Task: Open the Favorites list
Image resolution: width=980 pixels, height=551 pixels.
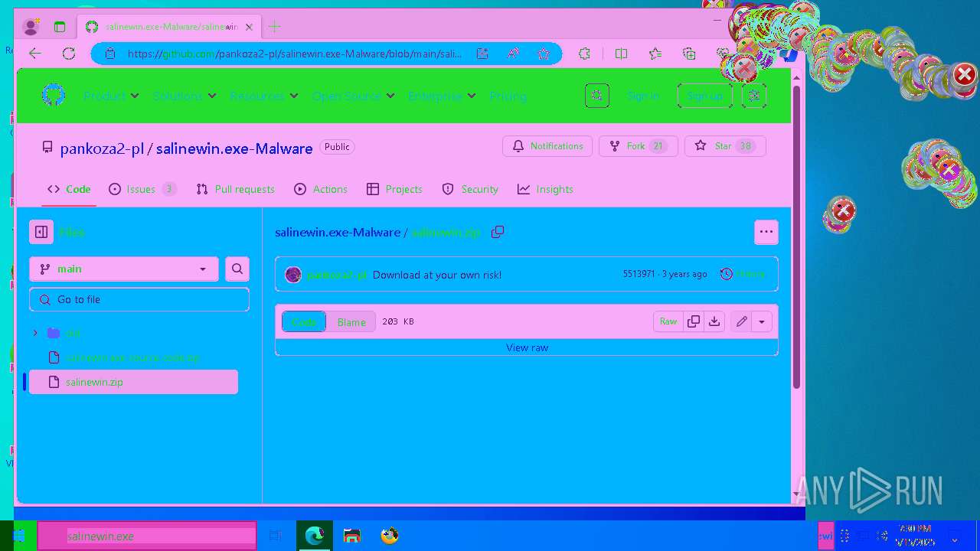Action: (x=655, y=54)
